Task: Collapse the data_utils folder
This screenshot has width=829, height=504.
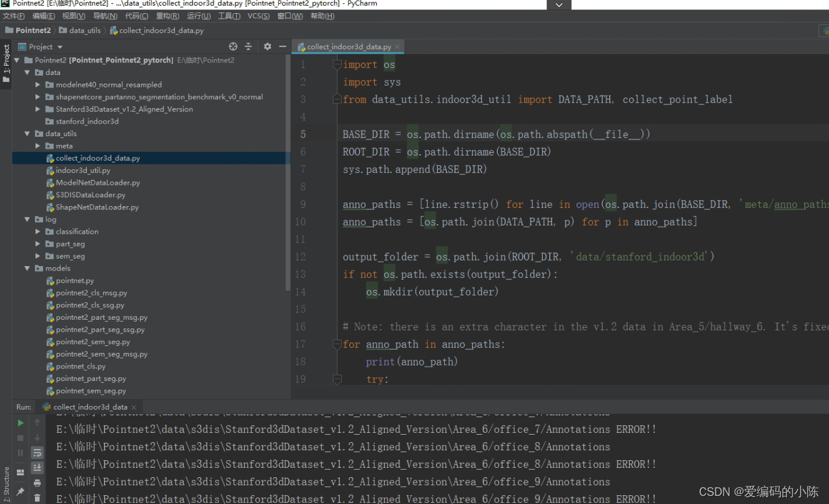Action: pos(27,134)
